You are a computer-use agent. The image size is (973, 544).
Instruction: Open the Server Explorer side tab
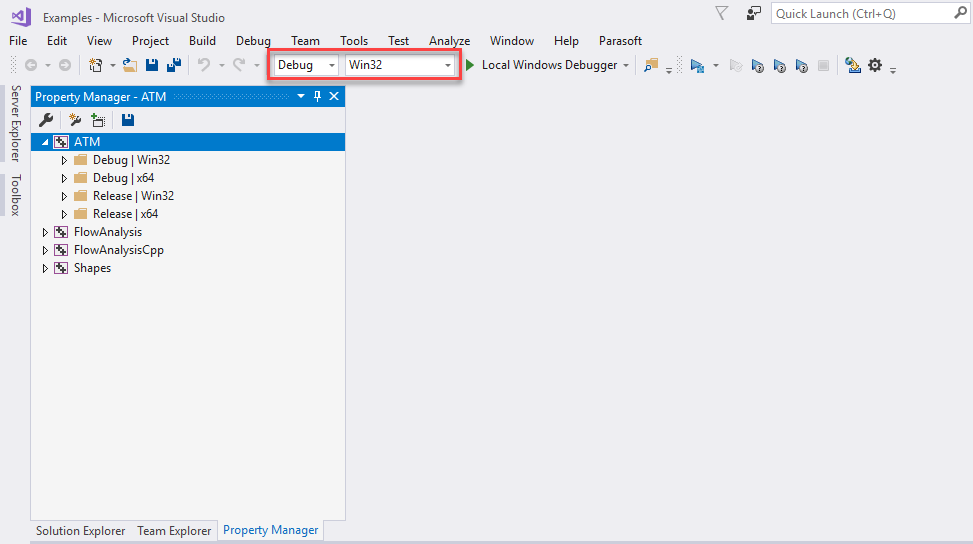point(15,123)
